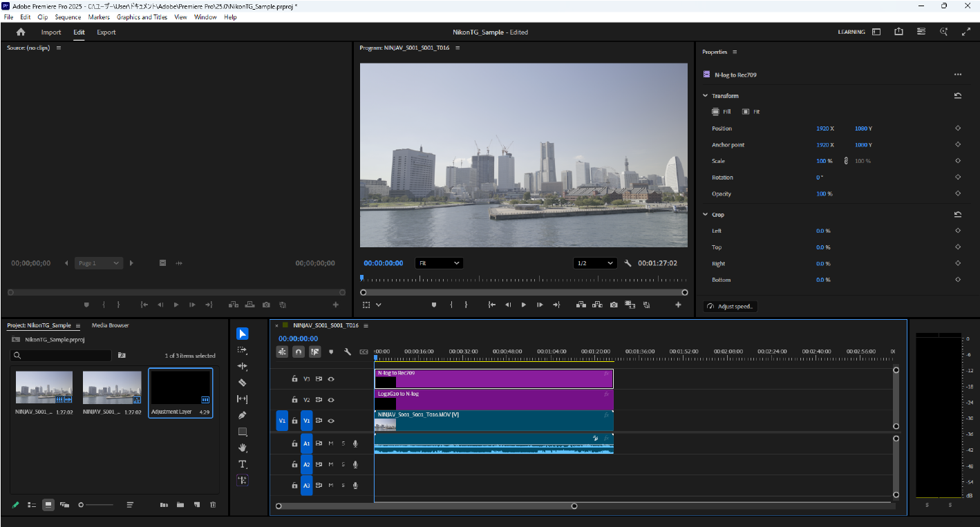Screen dimensions: 980x527
Task: Open the Sequence menu
Action: [x=68, y=17]
